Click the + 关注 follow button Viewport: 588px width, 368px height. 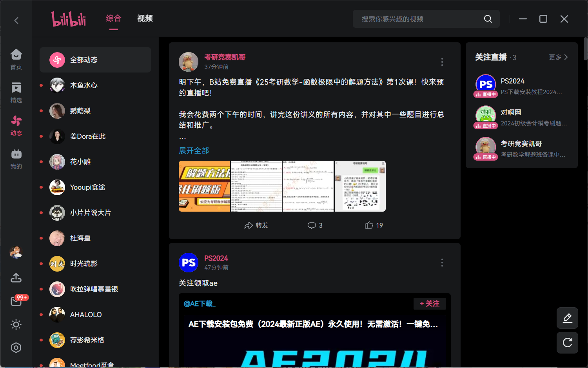tap(430, 304)
